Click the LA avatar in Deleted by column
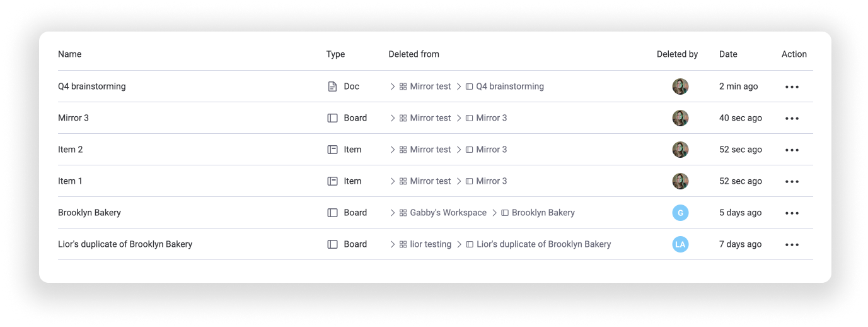 coord(680,244)
